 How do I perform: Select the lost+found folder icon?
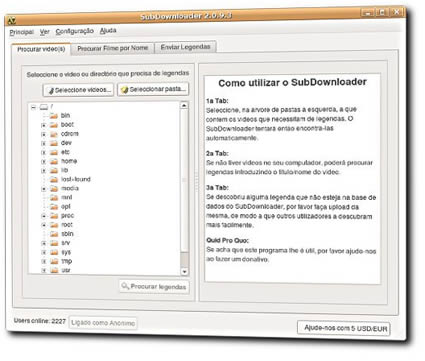54,180
